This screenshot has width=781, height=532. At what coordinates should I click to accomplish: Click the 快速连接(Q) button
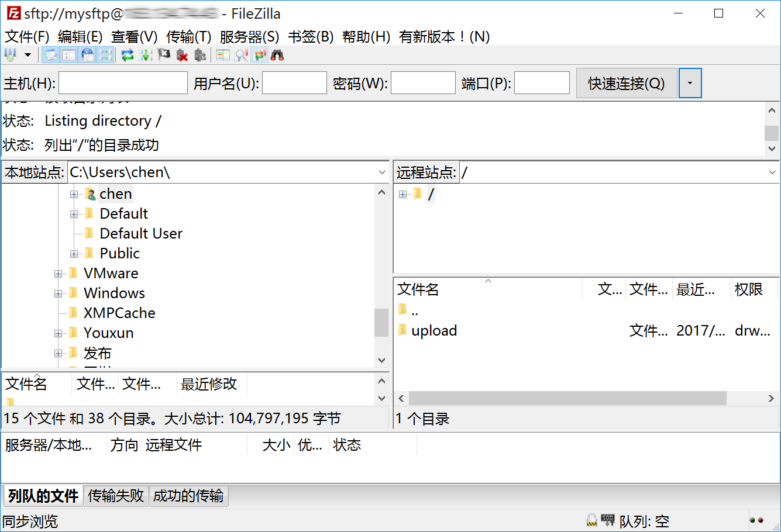tap(627, 83)
